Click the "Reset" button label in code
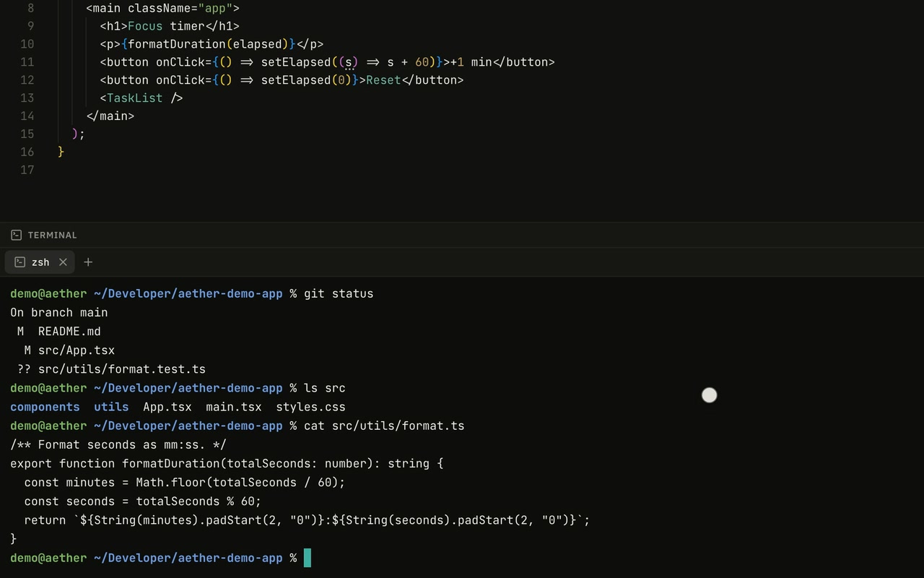This screenshot has height=578, width=924. [x=383, y=80]
